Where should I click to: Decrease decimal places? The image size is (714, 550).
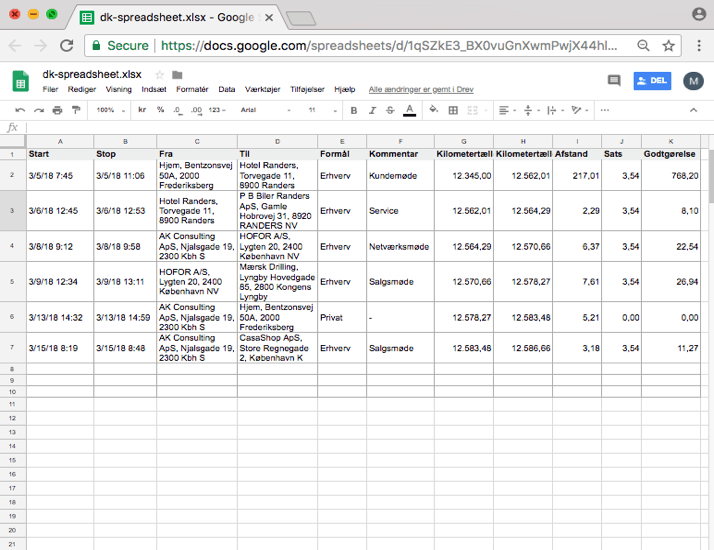pos(178,110)
